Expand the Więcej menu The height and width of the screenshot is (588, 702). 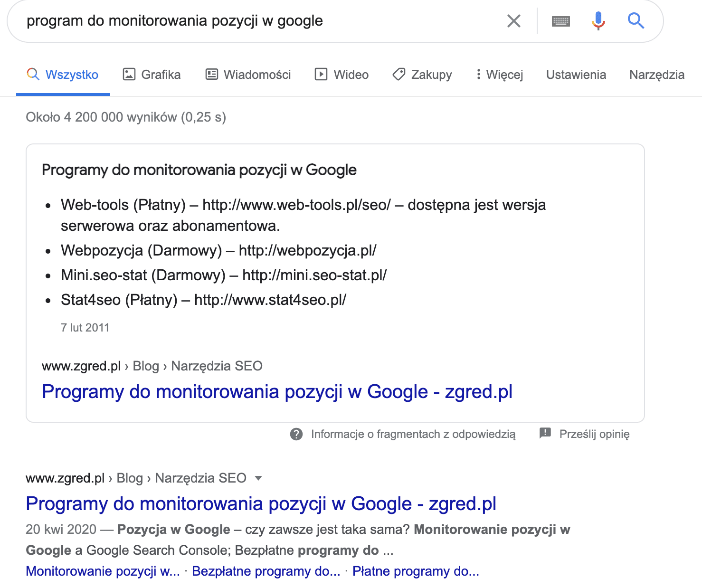coord(499,75)
